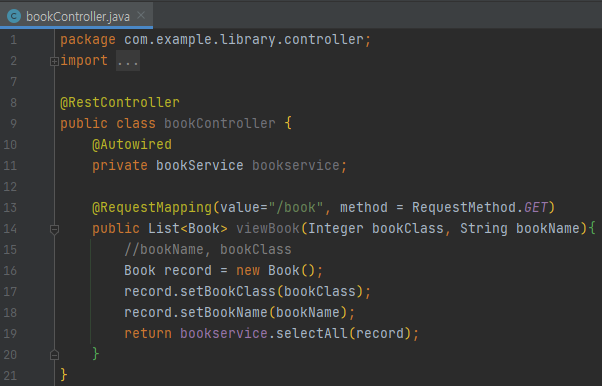Click line number 1 in the gutter

pos(13,40)
